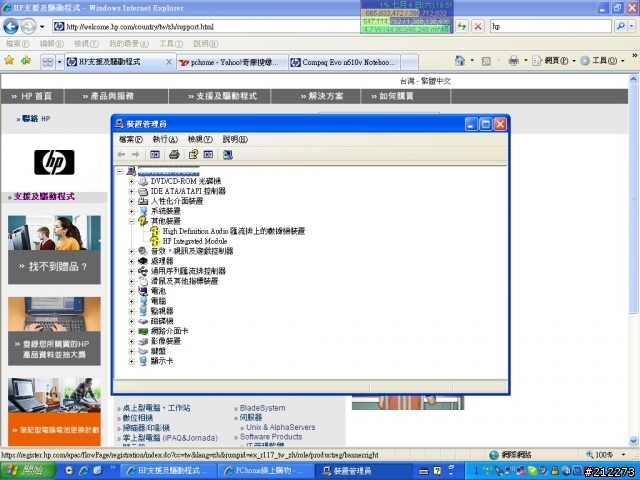The image size is (640, 480).
Task: Expand the 系統裝置 node
Action: [x=131, y=211]
